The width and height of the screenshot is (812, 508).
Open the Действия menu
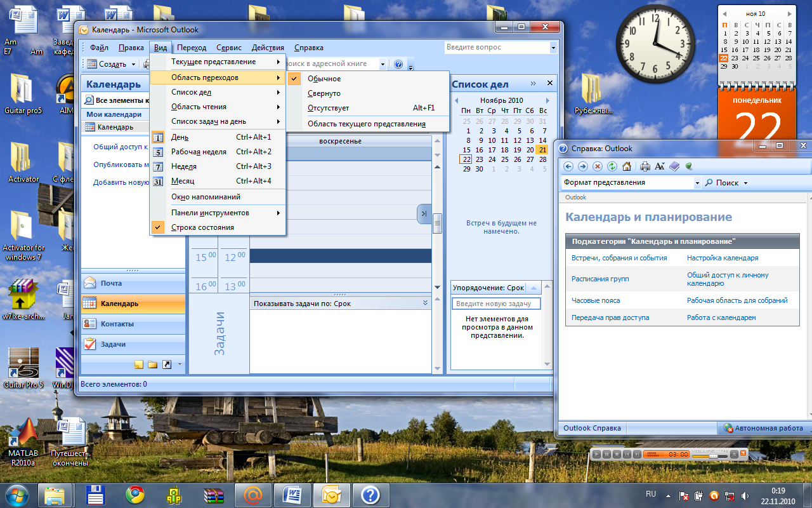coord(268,48)
